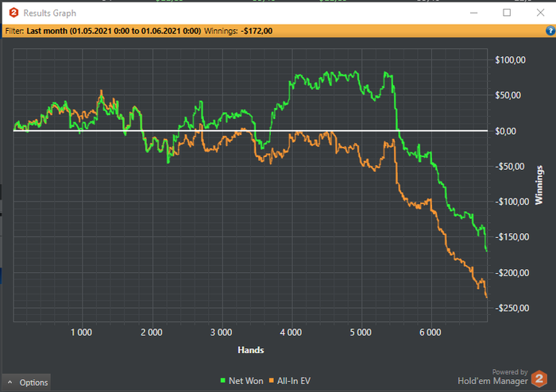Click the orange All-In EV legend swatch

[272, 381]
